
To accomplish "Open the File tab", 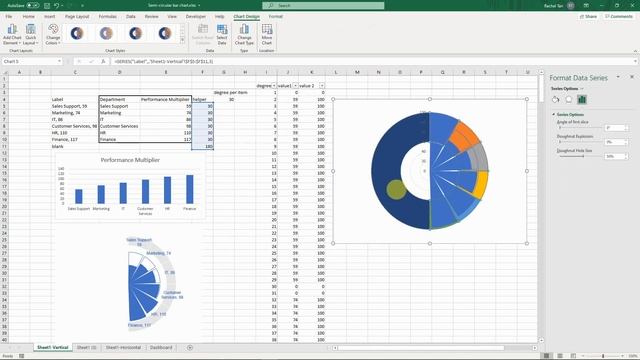I will pos(9,16).
